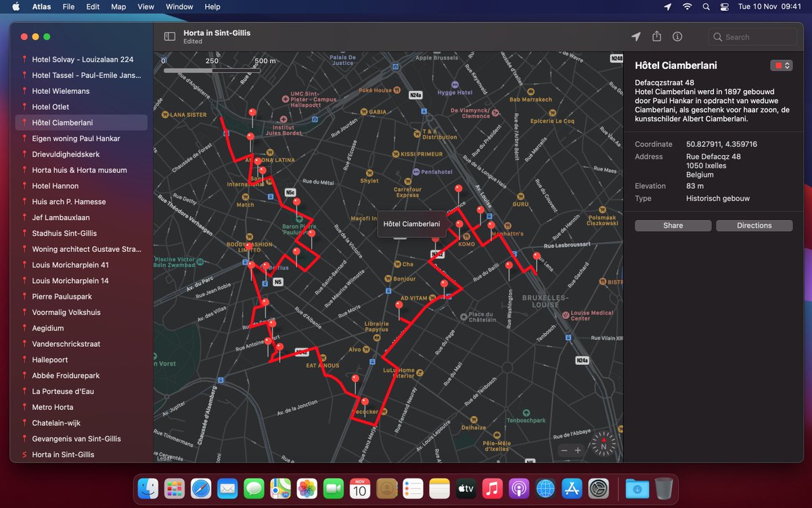The height and width of the screenshot is (508, 812).
Task: Open Reminders in the Dock
Action: (x=413, y=488)
